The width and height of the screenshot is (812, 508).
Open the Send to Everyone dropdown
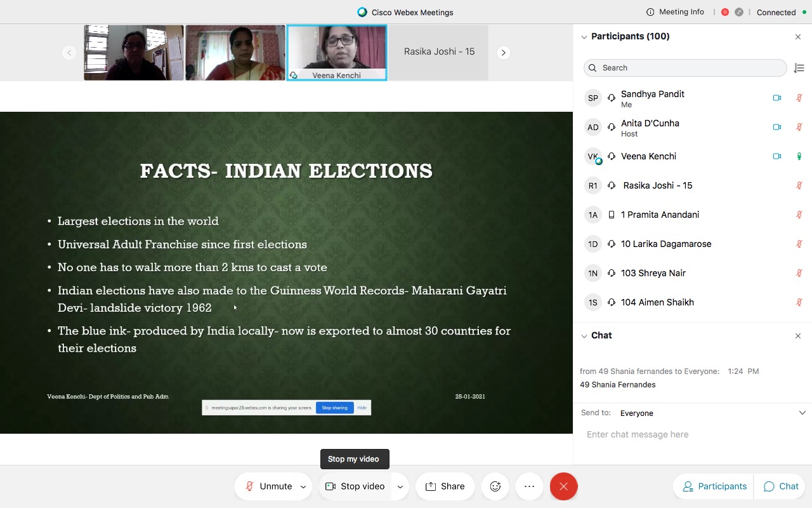[802, 412]
